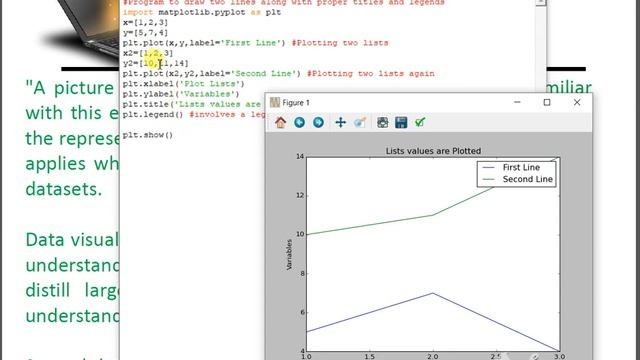Click the y2=[10,11,14] code line
640x360 pixels.
click(x=156, y=63)
